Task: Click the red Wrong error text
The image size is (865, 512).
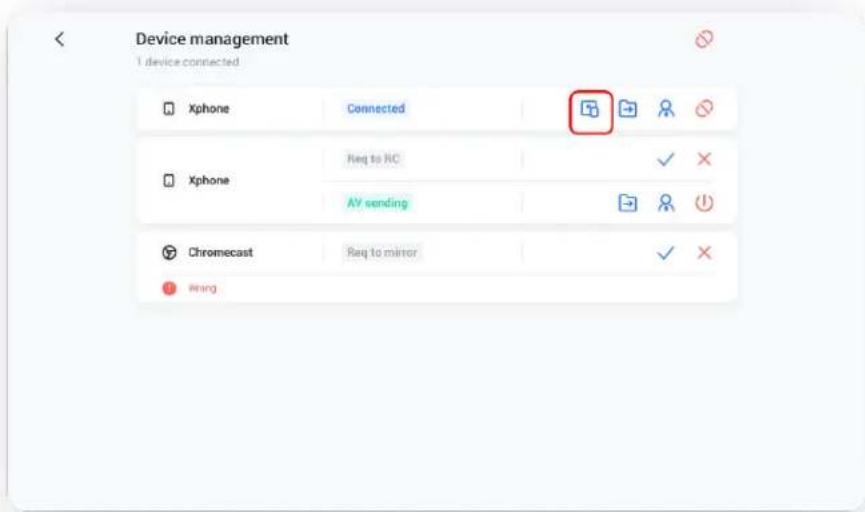Action: (x=202, y=288)
